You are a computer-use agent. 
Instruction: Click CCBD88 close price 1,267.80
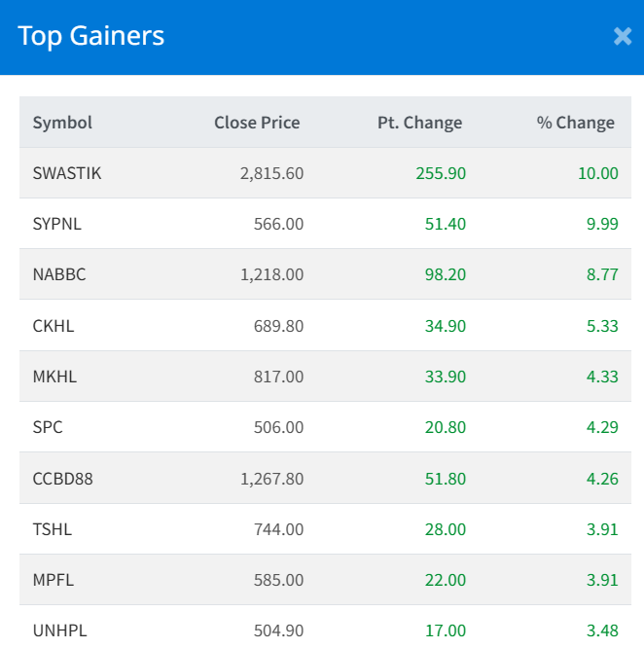(271, 479)
